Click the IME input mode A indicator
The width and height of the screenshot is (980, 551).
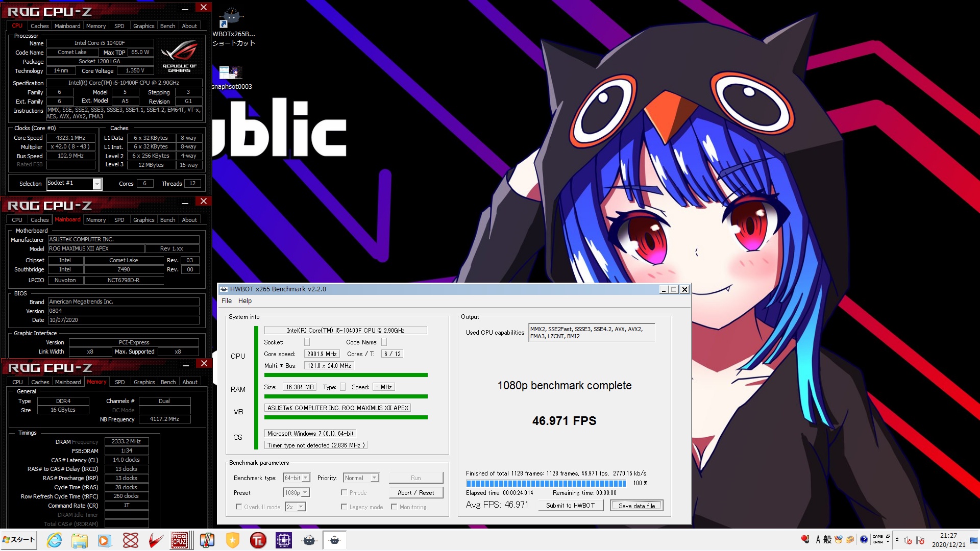point(818,539)
